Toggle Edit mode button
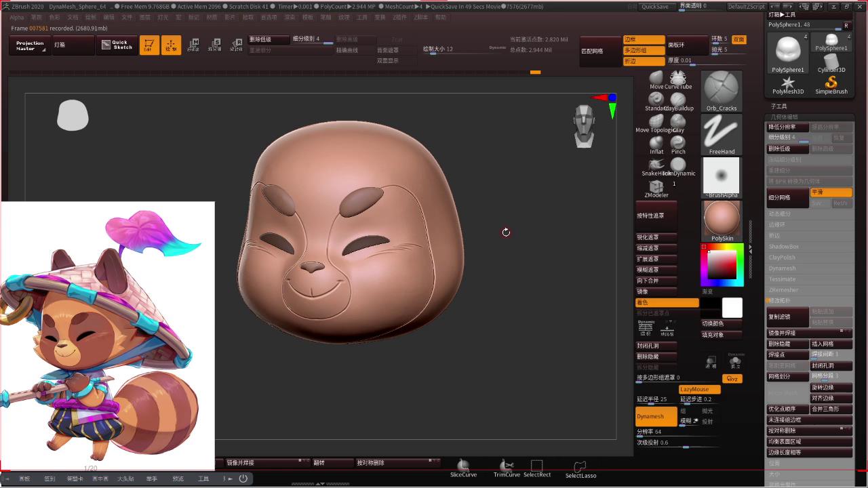The width and height of the screenshot is (868, 488). tap(149, 45)
